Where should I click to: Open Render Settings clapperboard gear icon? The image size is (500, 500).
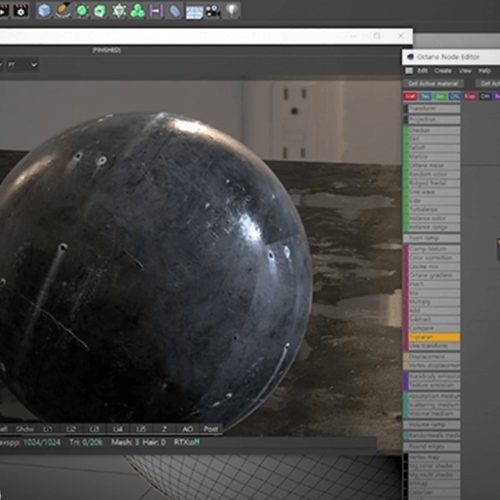pyautogui.click(x=21, y=11)
